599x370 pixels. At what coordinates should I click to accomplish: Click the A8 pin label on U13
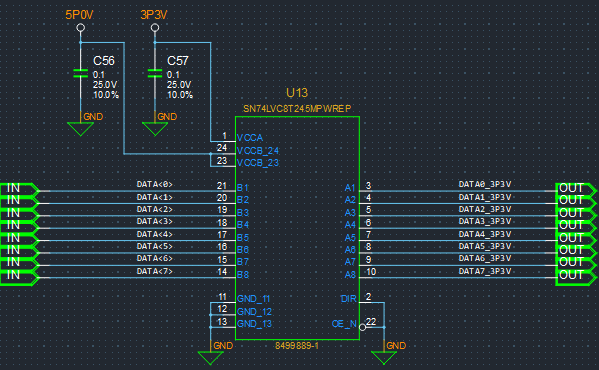350,275
